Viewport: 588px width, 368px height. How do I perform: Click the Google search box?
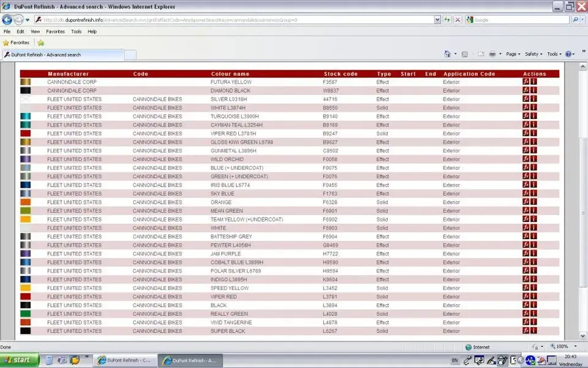coord(518,20)
